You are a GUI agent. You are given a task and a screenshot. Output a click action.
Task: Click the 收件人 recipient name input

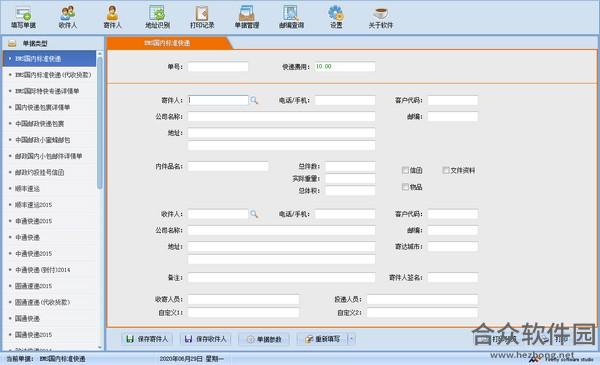pos(218,214)
